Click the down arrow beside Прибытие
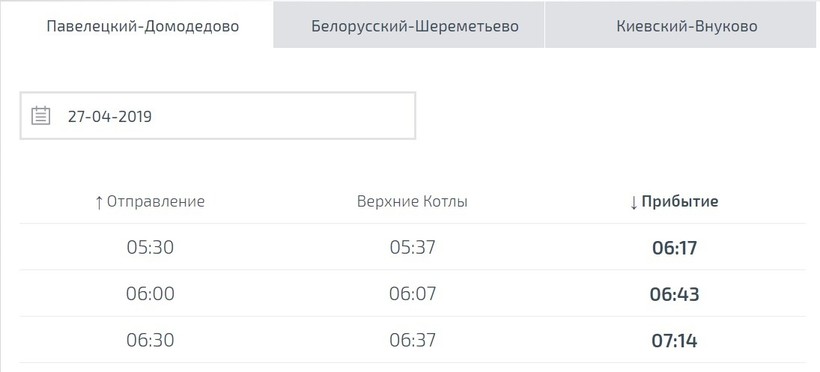820x372 pixels. (634, 202)
